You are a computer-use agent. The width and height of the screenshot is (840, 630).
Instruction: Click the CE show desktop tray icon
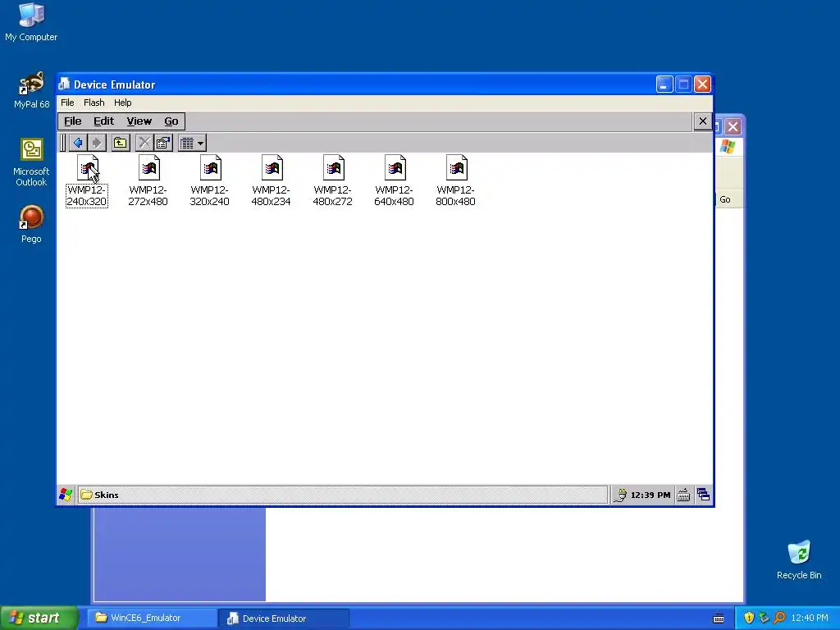point(703,495)
